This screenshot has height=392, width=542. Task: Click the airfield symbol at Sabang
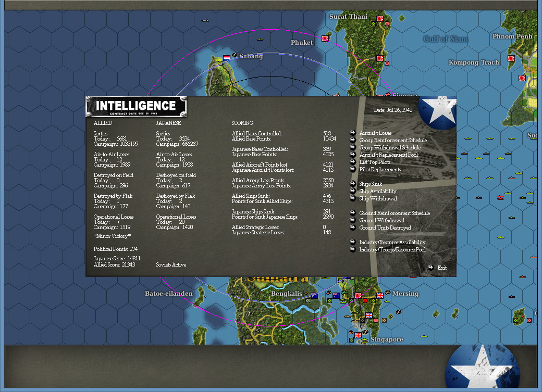(x=235, y=55)
